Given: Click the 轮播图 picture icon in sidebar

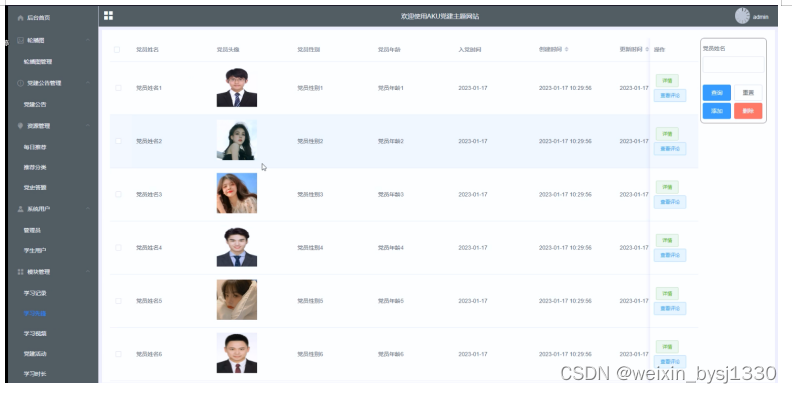Looking at the screenshot, I should (20, 40).
